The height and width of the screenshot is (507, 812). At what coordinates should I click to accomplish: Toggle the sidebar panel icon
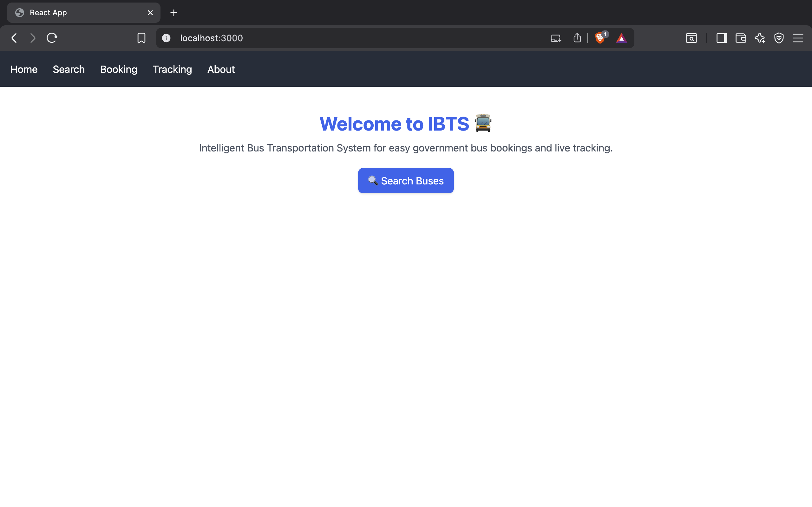point(721,38)
